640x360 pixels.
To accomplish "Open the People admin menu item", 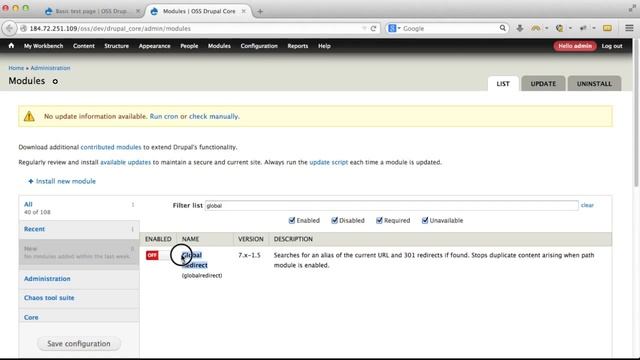I will tap(189, 46).
